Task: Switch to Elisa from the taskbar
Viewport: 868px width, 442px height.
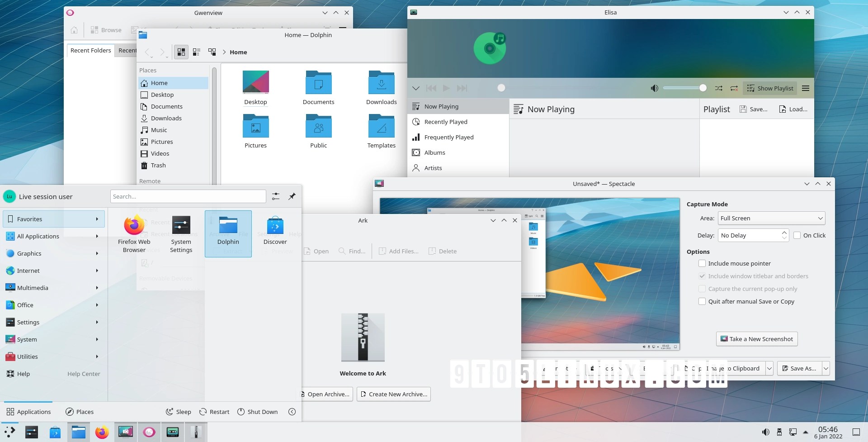Action: click(x=173, y=432)
